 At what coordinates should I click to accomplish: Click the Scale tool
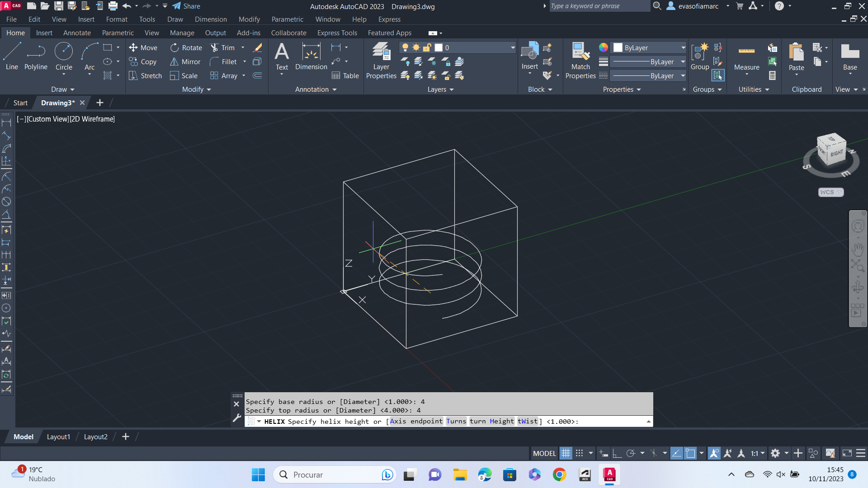[184, 76]
